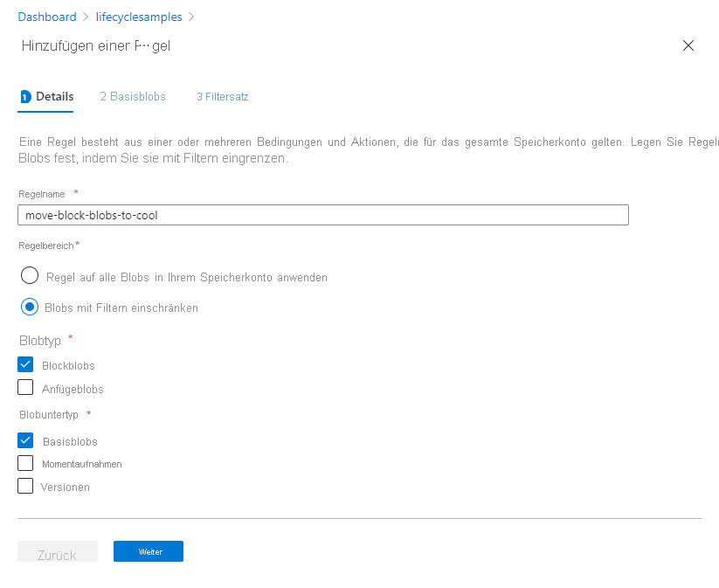719x588 pixels.
Task: Enable the Momentaufnahmen checkbox
Action: pos(25,463)
